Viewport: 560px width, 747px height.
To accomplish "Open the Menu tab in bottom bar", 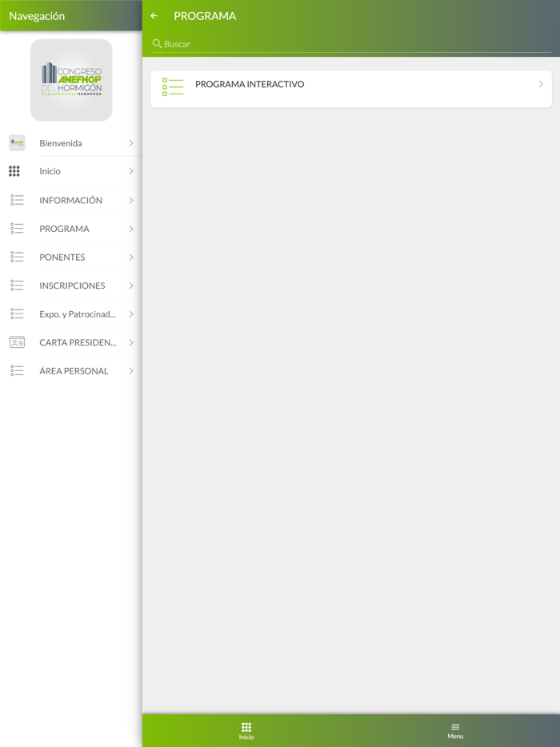I will point(455,731).
